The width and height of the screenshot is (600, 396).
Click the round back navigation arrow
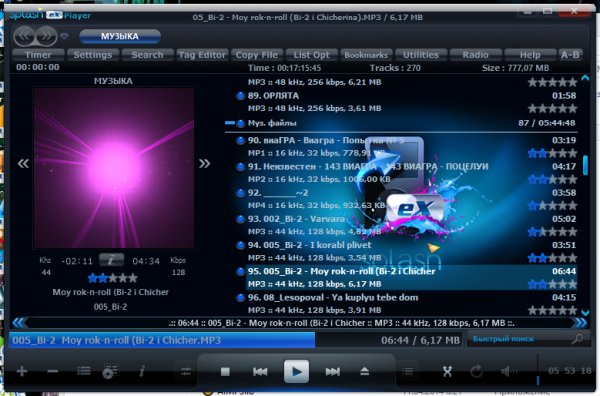pyautogui.click(x=24, y=36)
